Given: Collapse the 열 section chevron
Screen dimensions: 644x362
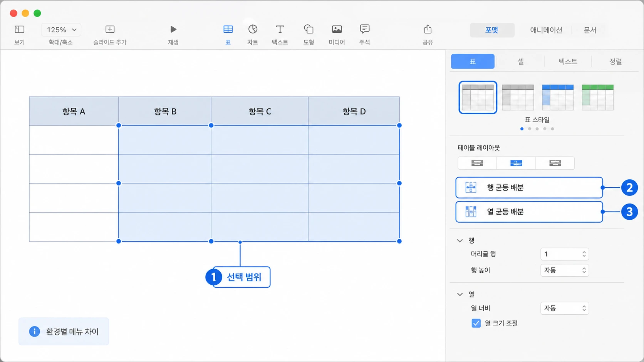Looking at the screenshot, I should 460,294.
